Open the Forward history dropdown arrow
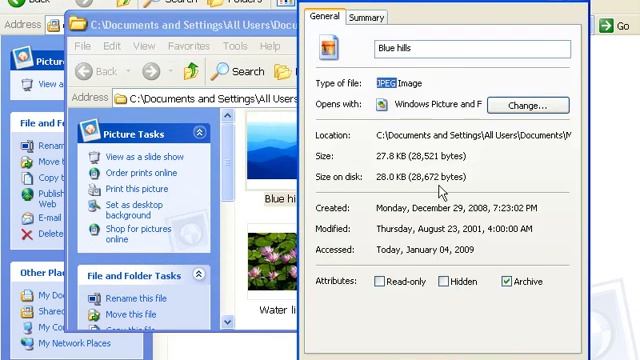 pos(171,71)
